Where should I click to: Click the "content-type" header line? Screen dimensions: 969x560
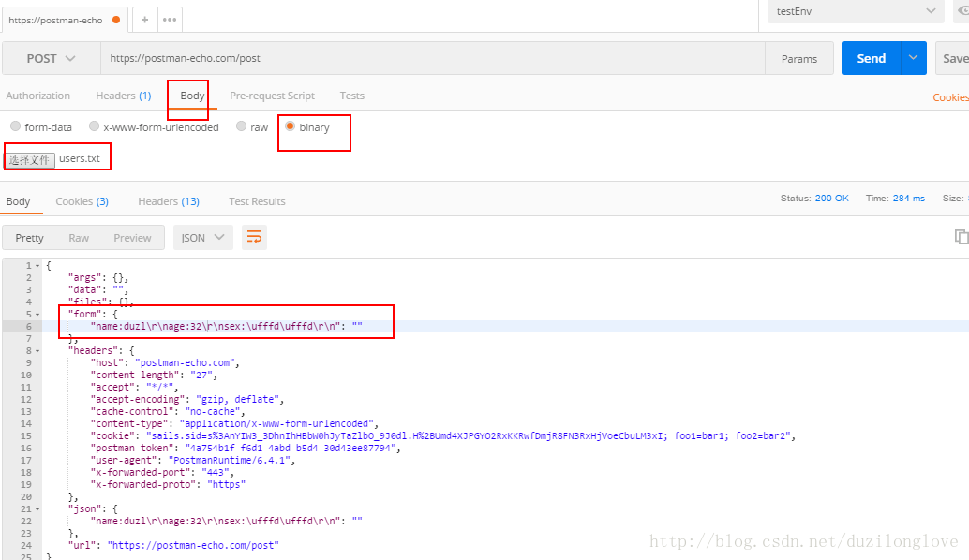[235, 424]
